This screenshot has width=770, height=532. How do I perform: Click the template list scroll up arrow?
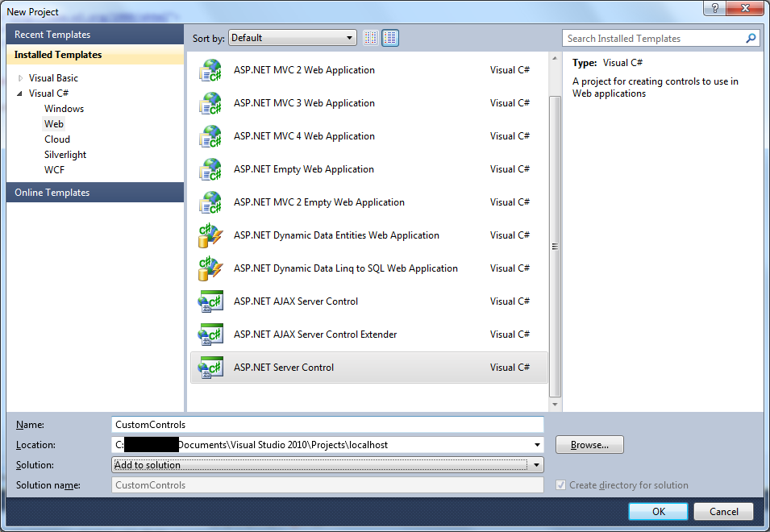555,58
